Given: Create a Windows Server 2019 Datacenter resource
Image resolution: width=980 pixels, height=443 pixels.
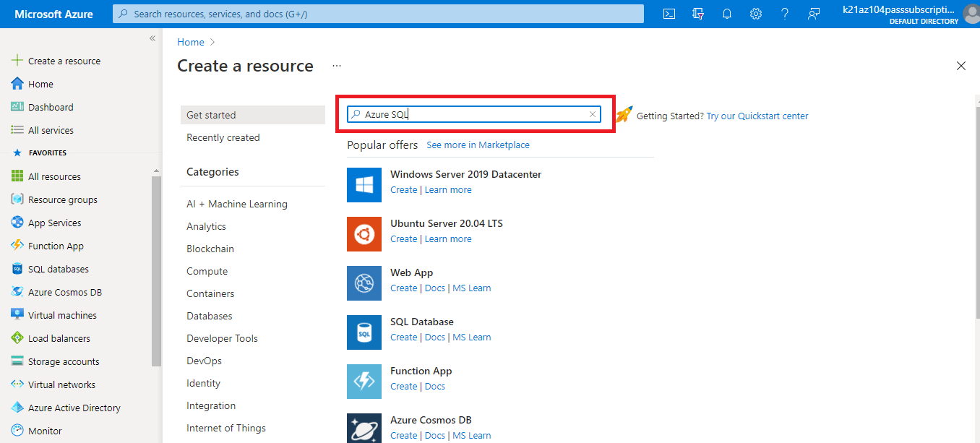Looking at the screenshot, I should (403, 189).
